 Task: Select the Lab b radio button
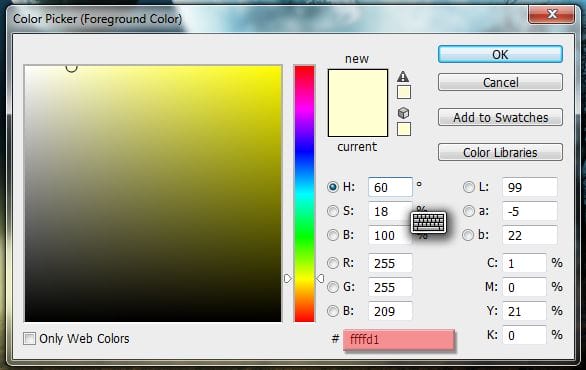pos(468,235)
